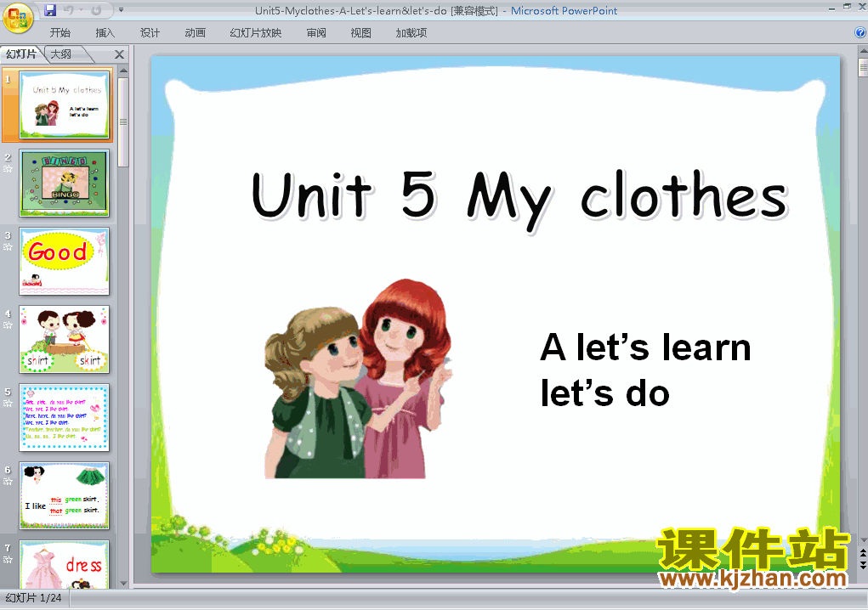868x610 pixels.
Task: Click the Save icon in quick access toolbar
Action: 50,10
